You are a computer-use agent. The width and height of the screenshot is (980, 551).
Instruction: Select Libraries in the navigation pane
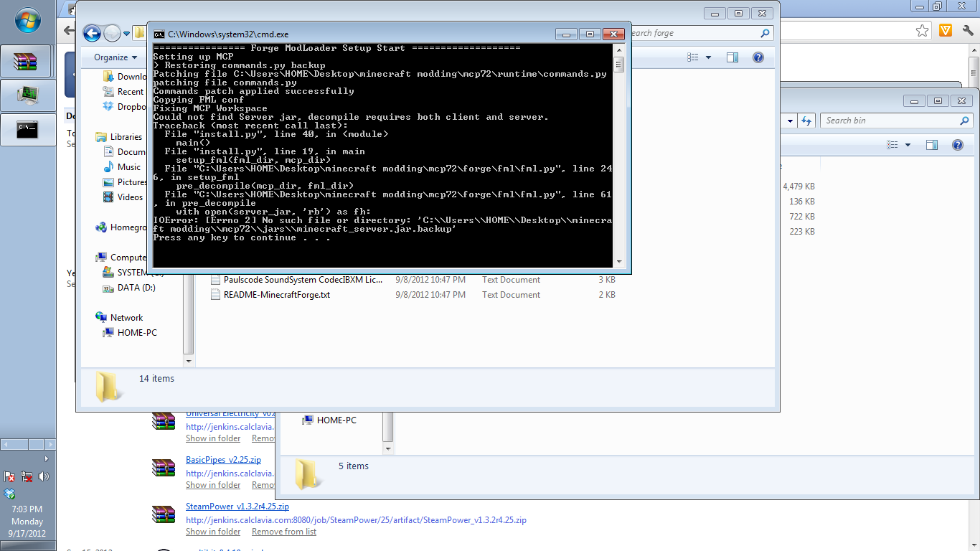point(126,137)
